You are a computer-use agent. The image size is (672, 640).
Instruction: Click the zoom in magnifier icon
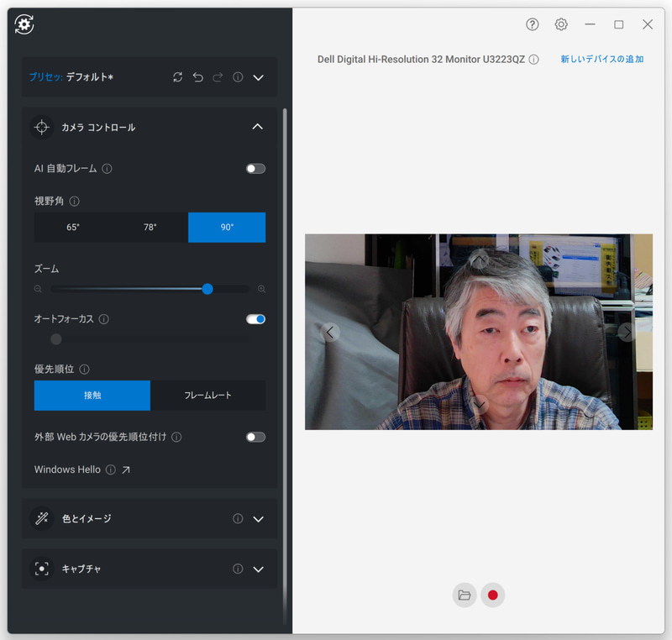[261, 289]
